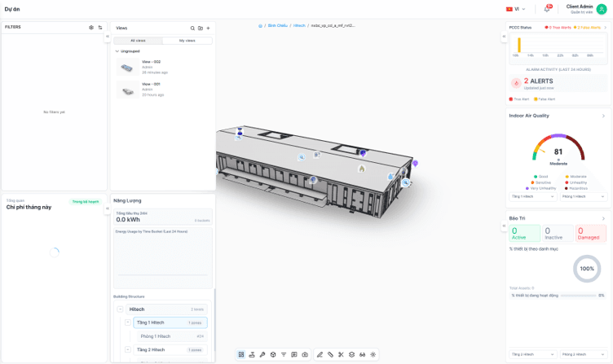The height and width of the screenshot is (364, 613).
Task: Open the notifications bell
Action: click(x=547, y=9)
